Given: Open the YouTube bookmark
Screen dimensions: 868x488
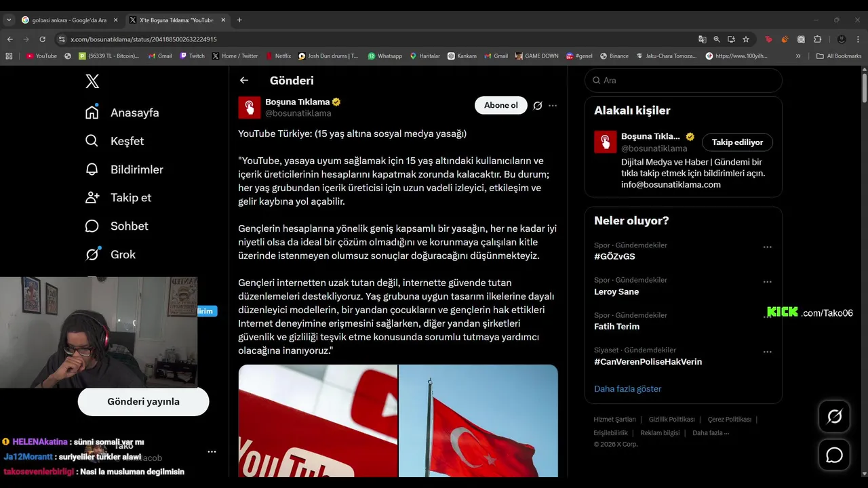Looking at the screenshot, I should [42, 56].
